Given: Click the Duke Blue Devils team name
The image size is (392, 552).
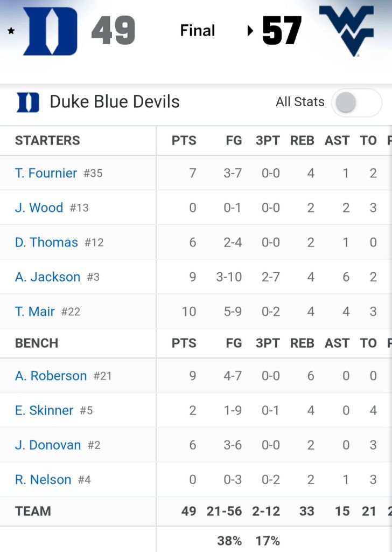Looking at the screenshot, I should point(115,102).
